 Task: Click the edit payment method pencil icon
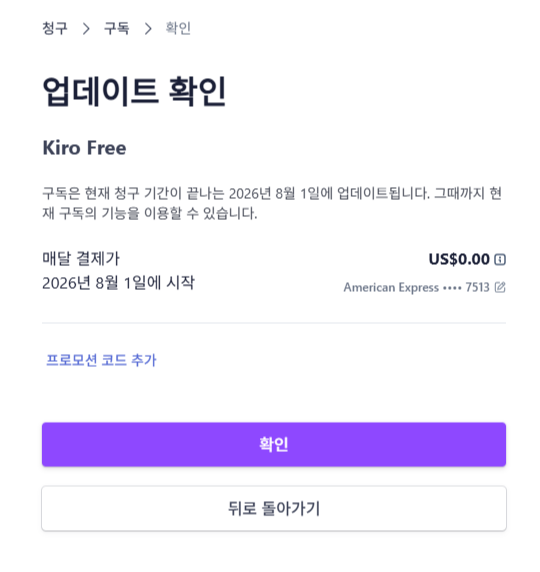coord(500,287)
